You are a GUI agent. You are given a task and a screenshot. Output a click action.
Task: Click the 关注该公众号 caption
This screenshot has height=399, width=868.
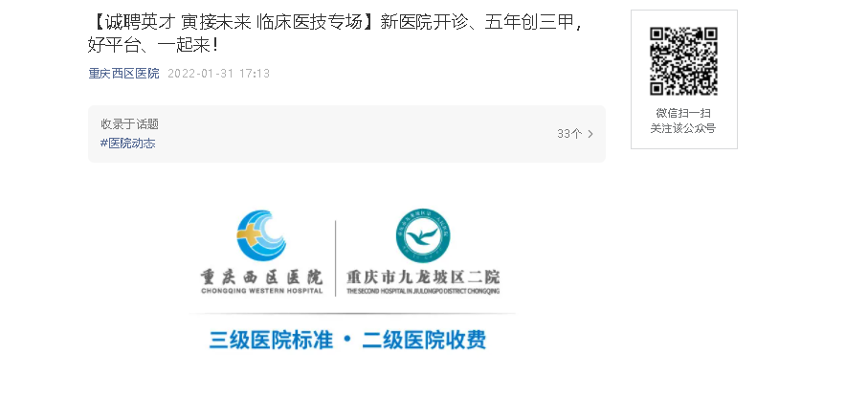coord(683,128)
